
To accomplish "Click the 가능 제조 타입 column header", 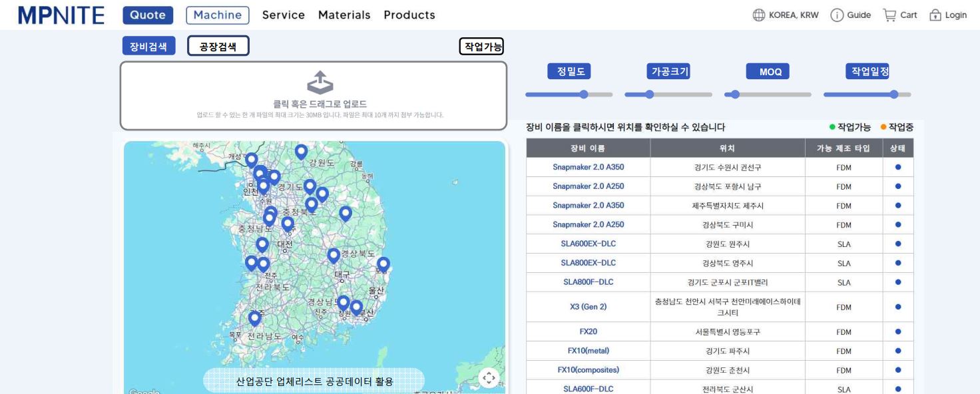I will coord(844,148).
